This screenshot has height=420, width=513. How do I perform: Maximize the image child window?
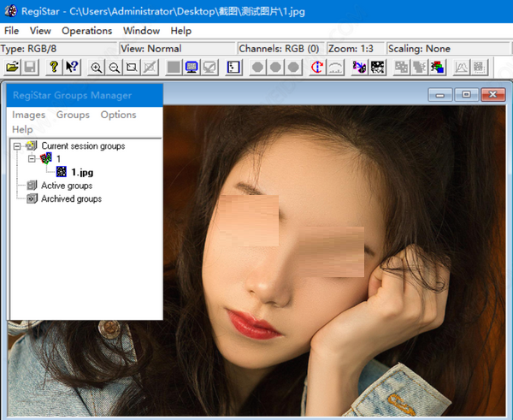click(467, 95)
